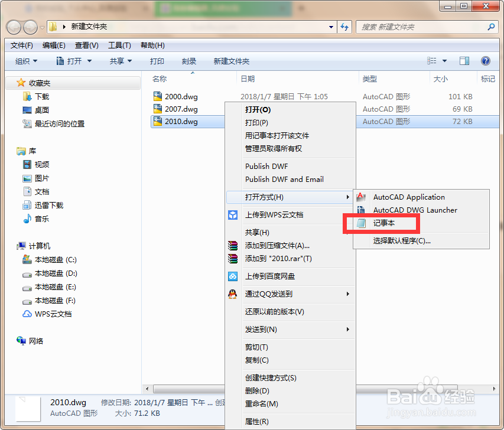Click the horizontal scrollbar left arrow
The height and width of the screenshot is (430, 504).
tap(147, 389)
